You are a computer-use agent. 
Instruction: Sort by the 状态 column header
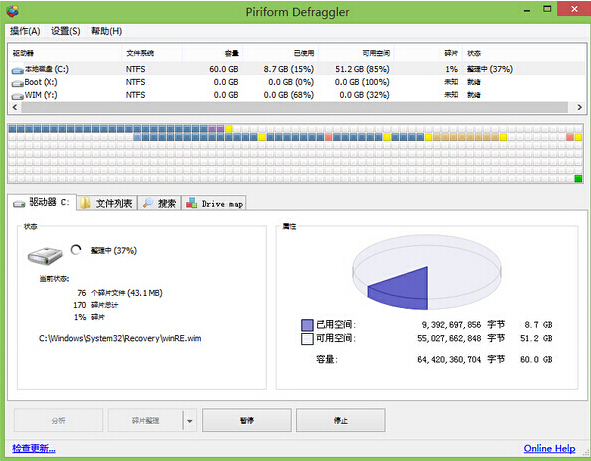pyautogui.click(x=524, y=53)
